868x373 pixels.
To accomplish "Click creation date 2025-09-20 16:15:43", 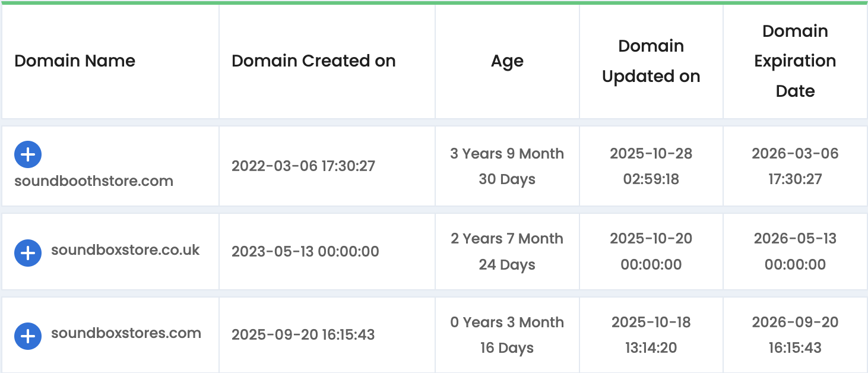I will 303,334.
